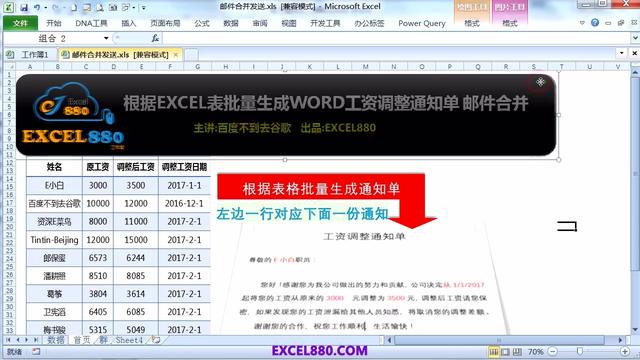Viewport: 640px width, 360px height.
Task: Click the Undo arrow icon
Action: click(x=37, y=7)
